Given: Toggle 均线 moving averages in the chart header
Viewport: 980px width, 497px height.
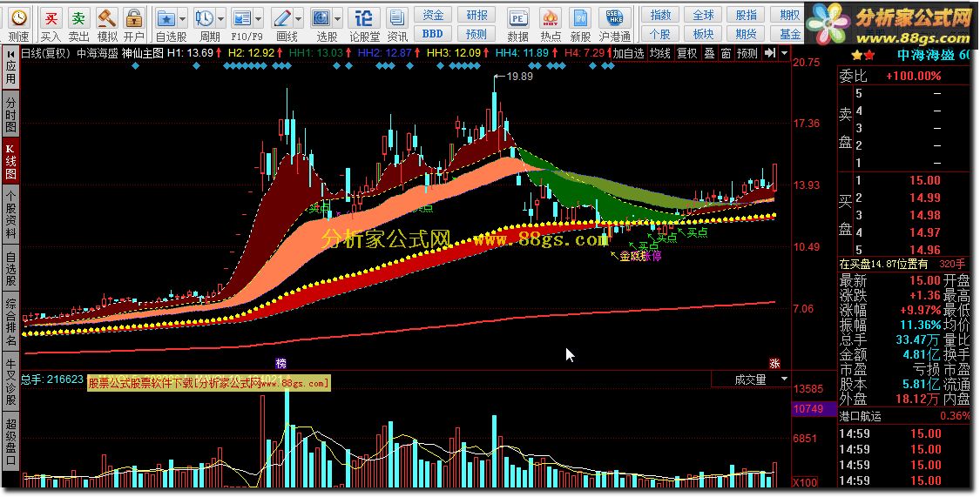Looking at the screenshot, I should coord(660,53).
